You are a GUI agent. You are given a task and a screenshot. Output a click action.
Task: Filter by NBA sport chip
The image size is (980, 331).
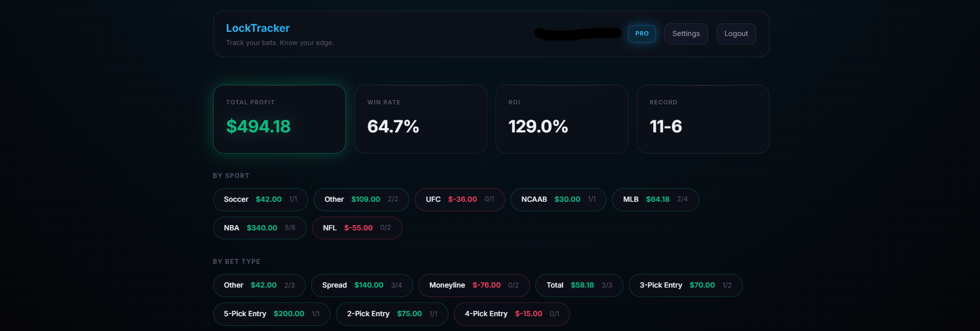[x=260, y=228]
